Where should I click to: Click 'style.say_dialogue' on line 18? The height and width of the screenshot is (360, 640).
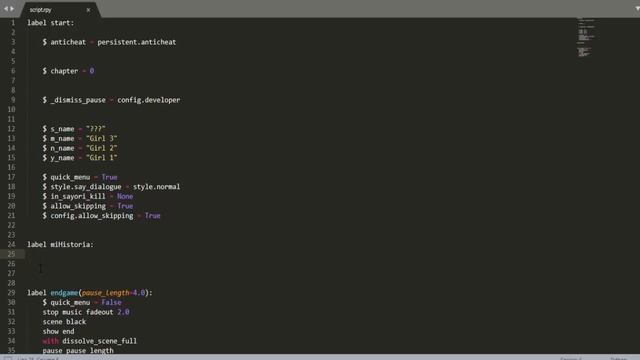[x=86, y=187]
